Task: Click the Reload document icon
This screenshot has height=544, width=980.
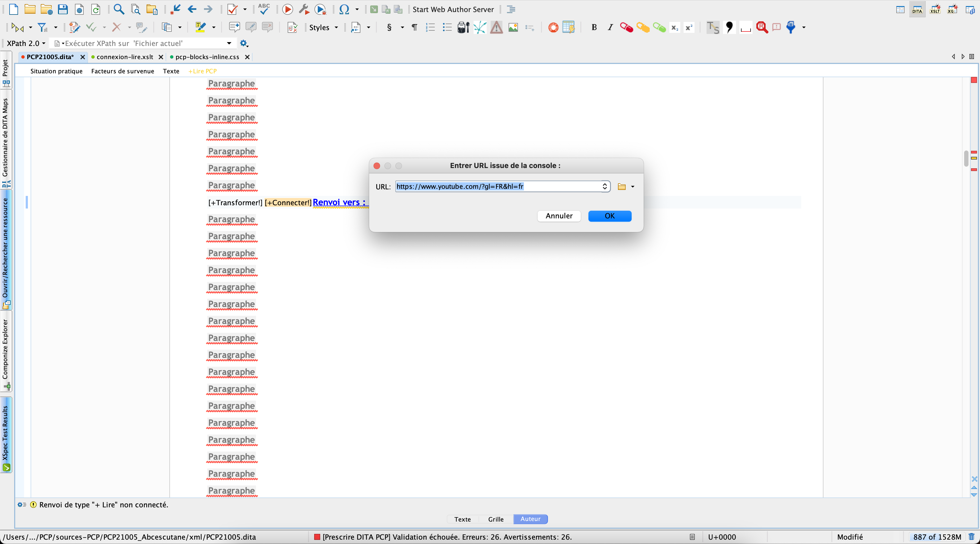Action: 95,9
